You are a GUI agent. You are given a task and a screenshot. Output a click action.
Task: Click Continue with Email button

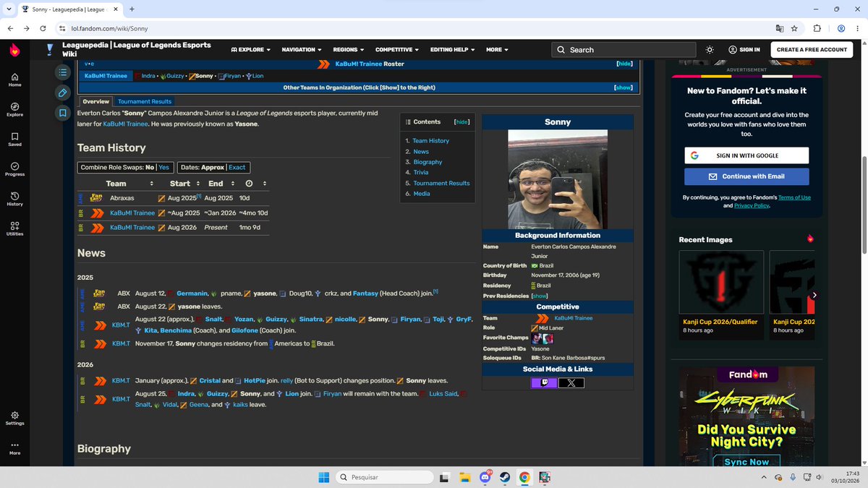pos(746,176)
